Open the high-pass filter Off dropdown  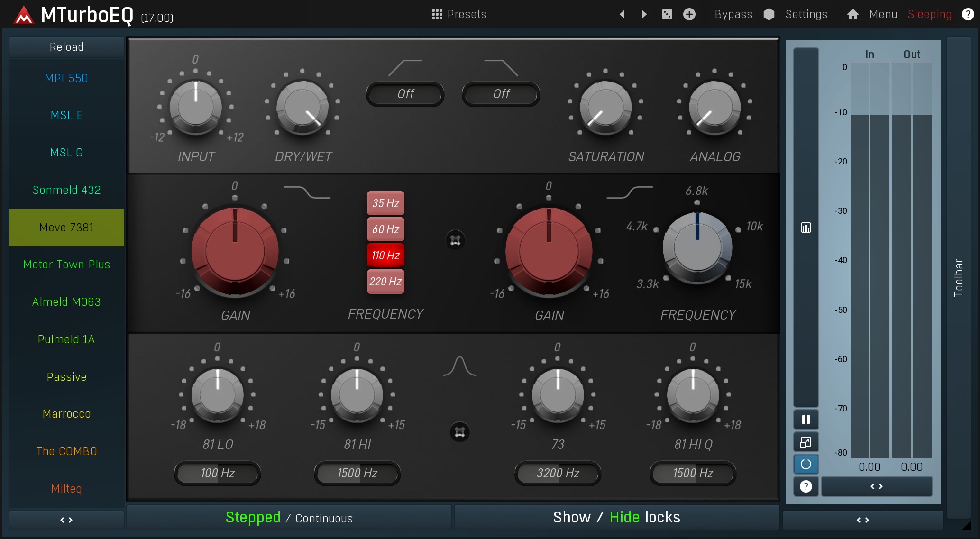tap(405, 94)
